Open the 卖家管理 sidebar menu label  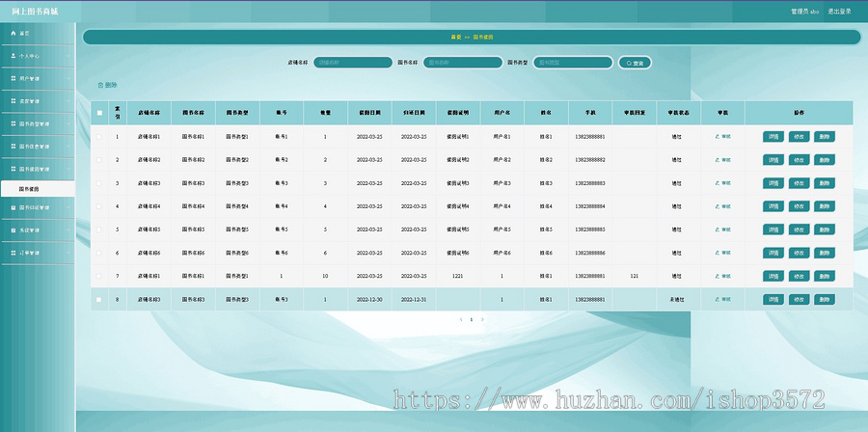(x=29, y=101)
